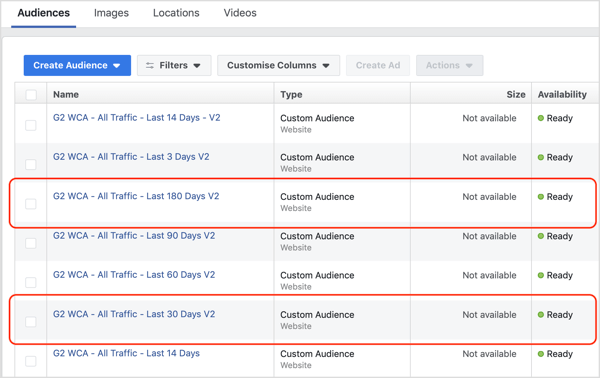Expand the Filters dropdown
The image size is (600, 378).
(174, 65)
